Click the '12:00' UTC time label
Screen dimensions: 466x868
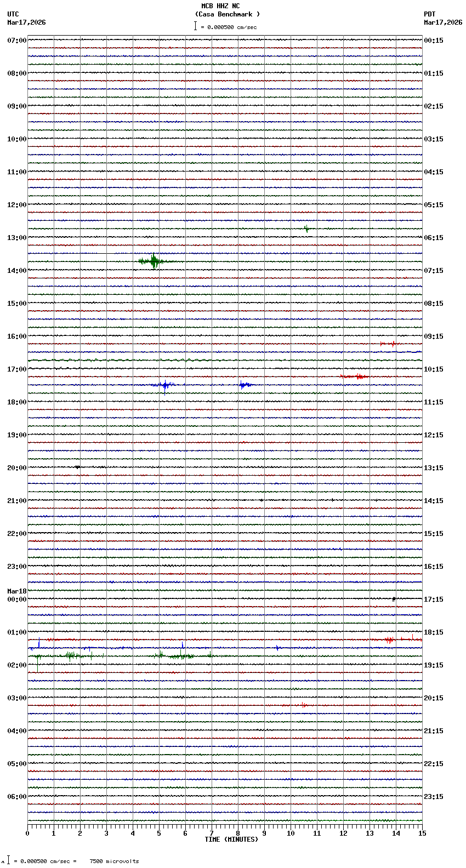[x=17, y=205]
